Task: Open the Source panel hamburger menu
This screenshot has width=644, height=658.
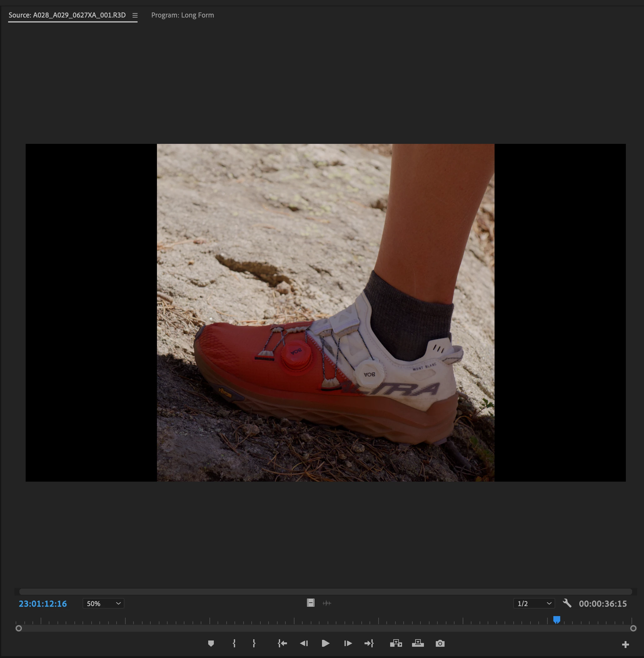Action: pos(135,15)
